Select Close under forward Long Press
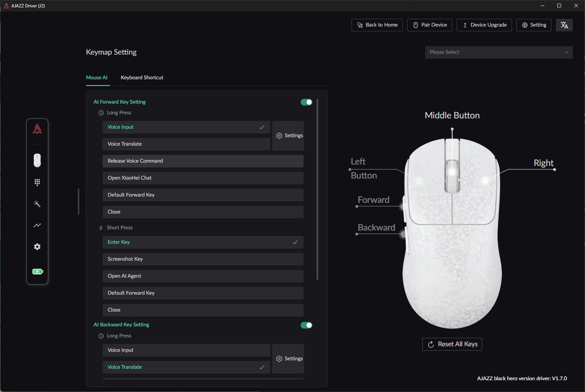Screen dimensions: 585x392 [203, 212]
